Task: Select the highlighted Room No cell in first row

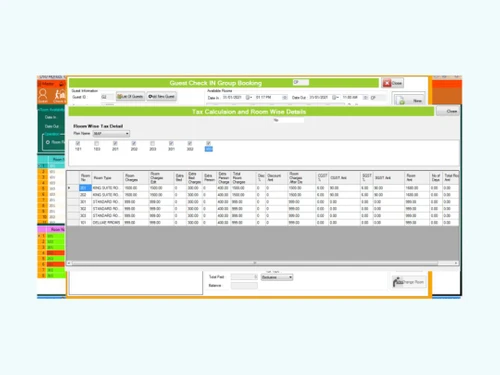Action: tap(85, 188)
